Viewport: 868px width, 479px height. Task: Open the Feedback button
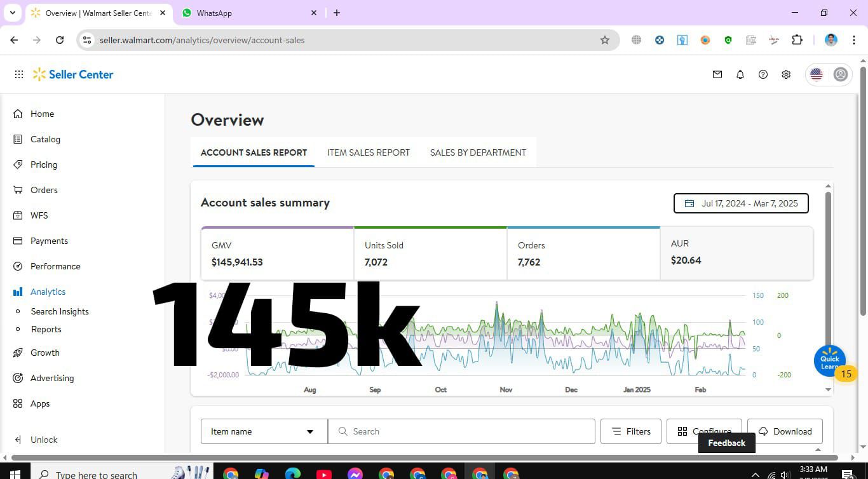[x=727, y=443]
